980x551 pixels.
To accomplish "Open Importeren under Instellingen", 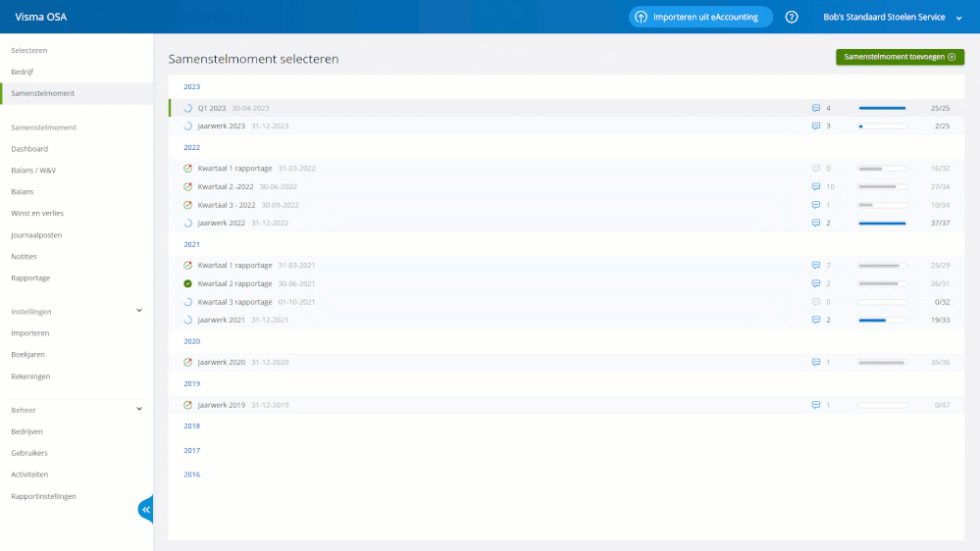I will (x=30, y=333).
